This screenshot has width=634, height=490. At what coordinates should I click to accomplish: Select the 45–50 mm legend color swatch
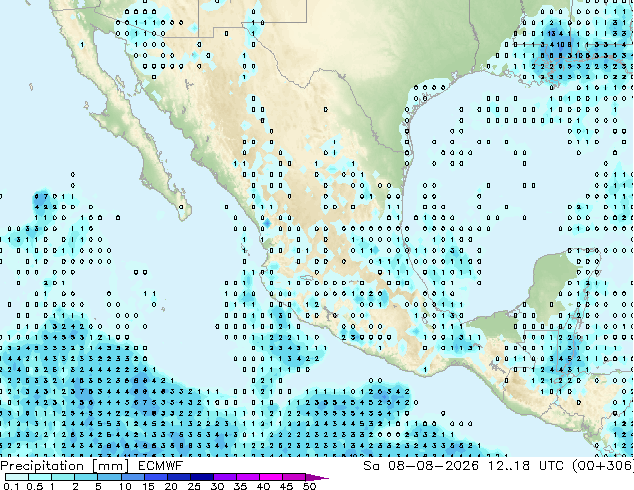click(x=294, y=477)
